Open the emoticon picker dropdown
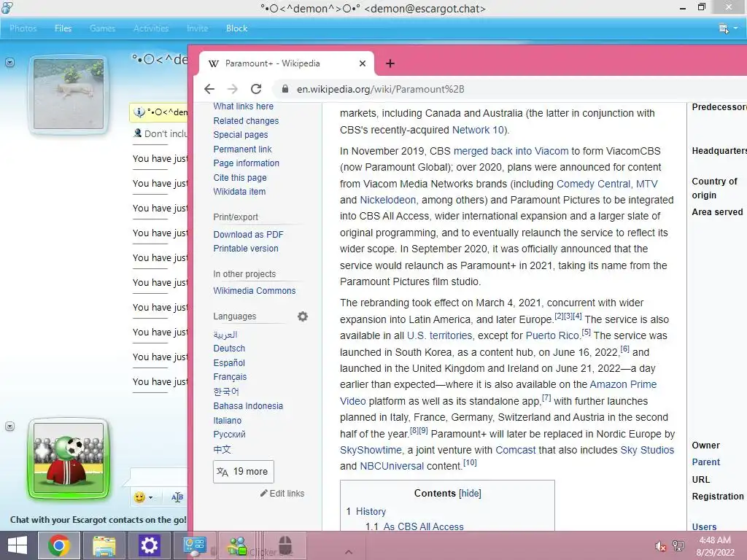 coord(144,497)
